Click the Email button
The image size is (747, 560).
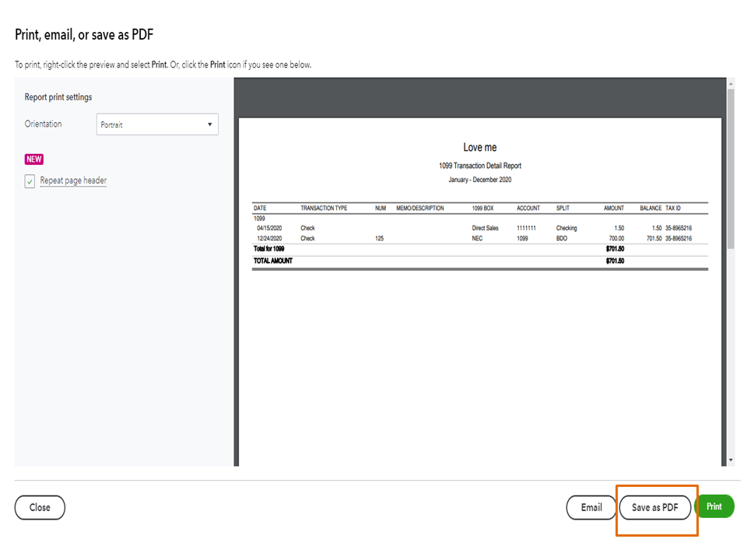pyautogui.click(x=591, y=508)
